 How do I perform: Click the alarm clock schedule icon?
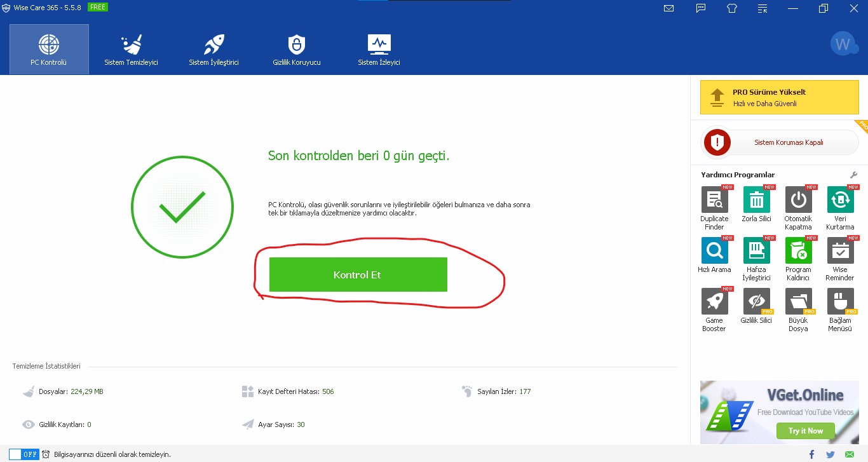click(46, 454)
